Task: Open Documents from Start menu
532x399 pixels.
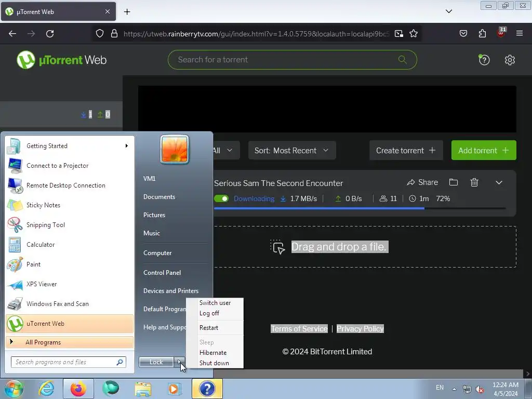Action: [x=159, y=197]
